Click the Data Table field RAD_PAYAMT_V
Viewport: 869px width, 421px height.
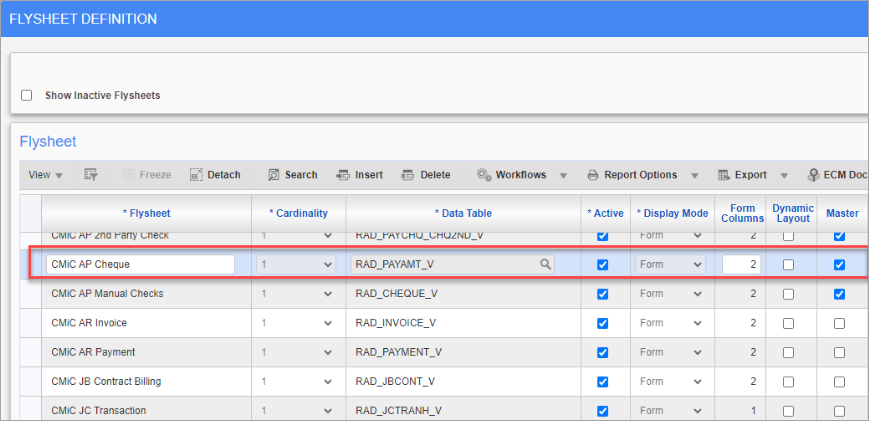point(452,265)
